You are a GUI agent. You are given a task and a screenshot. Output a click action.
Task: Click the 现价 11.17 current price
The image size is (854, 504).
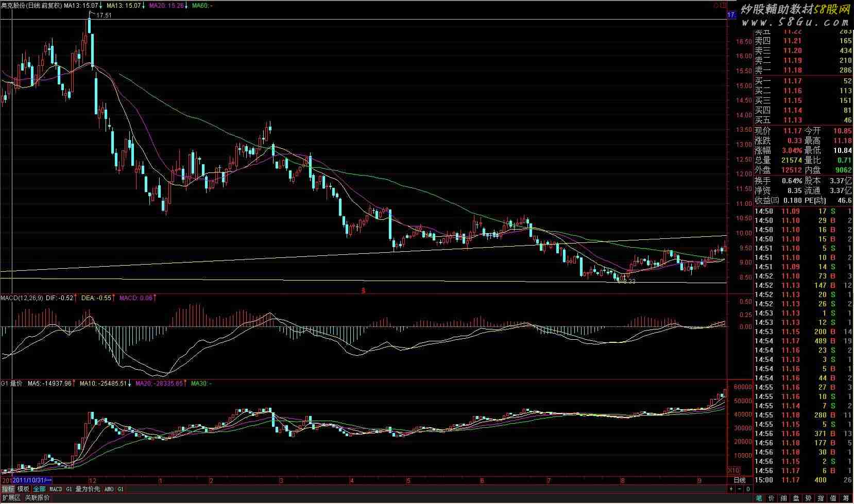792,131
